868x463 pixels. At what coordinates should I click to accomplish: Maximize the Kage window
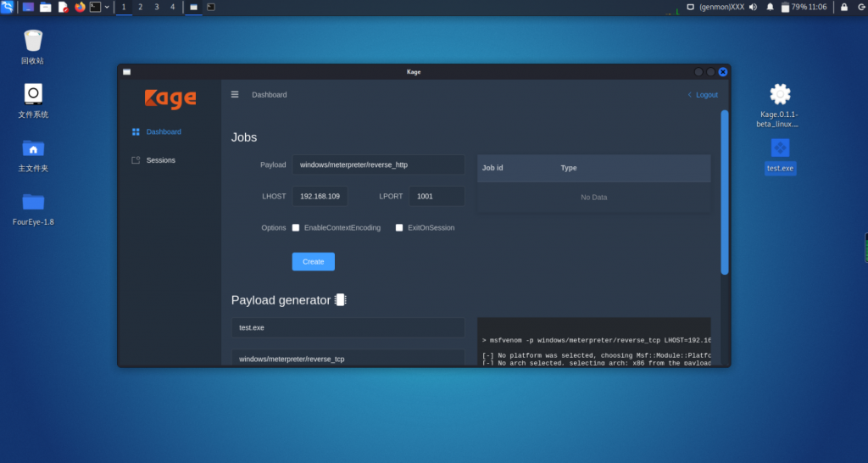711,72
